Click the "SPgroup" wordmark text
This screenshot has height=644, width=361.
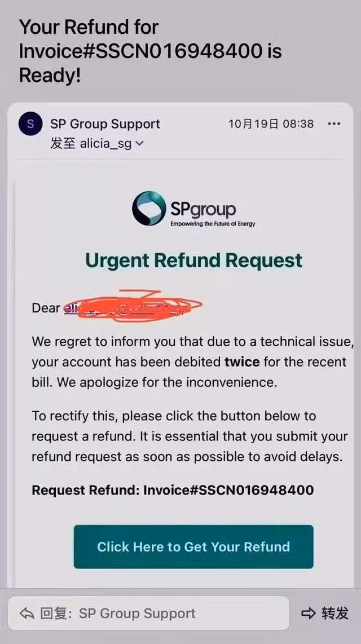pos(203,209)
